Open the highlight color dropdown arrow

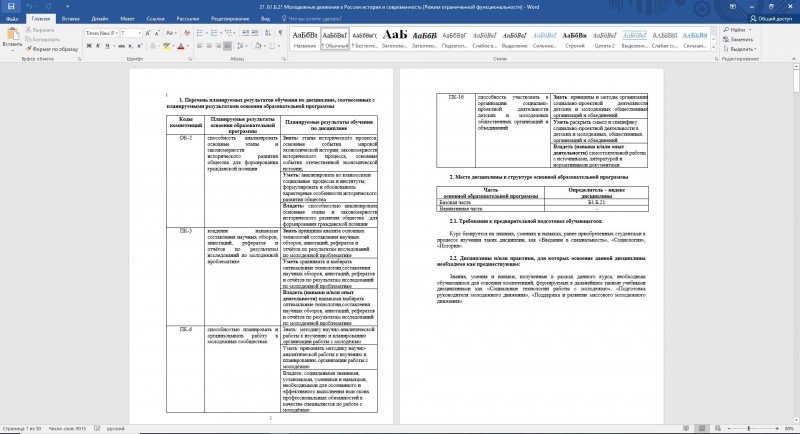click(x=172, y=46)
